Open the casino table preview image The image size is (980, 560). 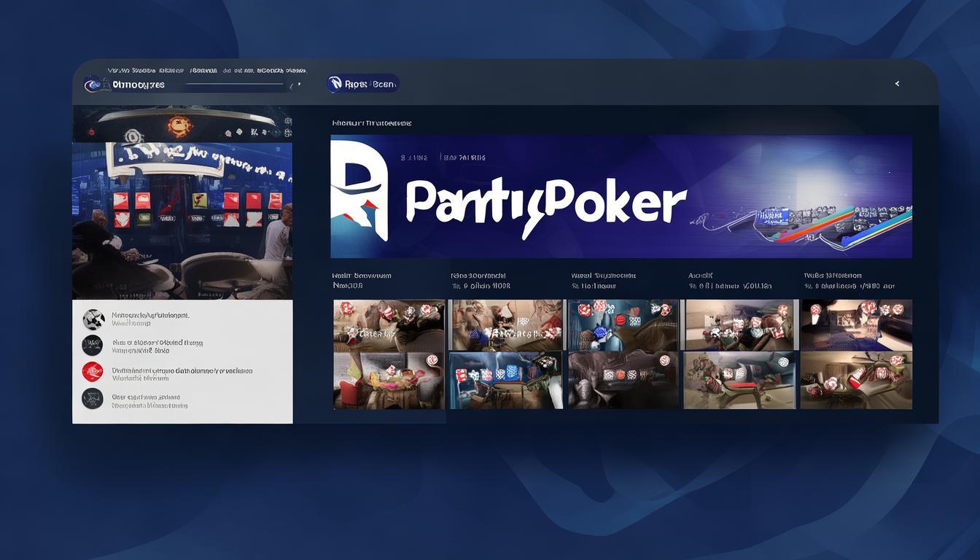(x=182, y=220)
